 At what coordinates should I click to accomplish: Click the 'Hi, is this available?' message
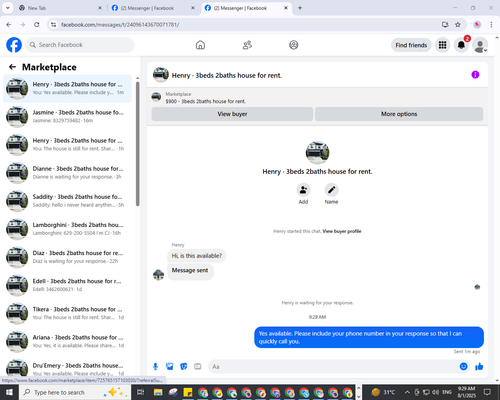pyautogui.click(x=196, y=256)
